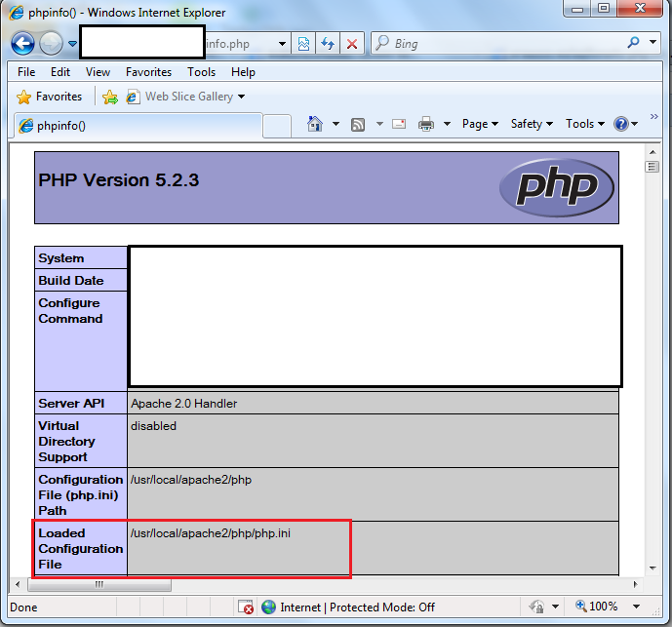The width and height of the screenshot is (672, 627).
Task: Click the Forward navigation arrow
Action: [51, 43]
